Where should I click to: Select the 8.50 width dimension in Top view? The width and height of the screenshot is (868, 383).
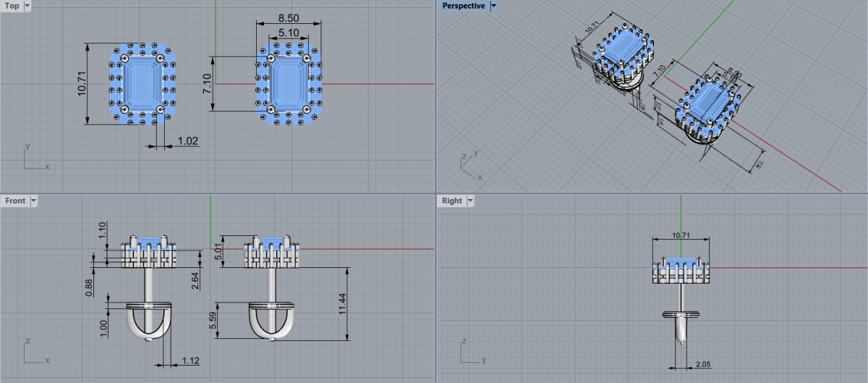pyautogui.click(x=288, y=17)
